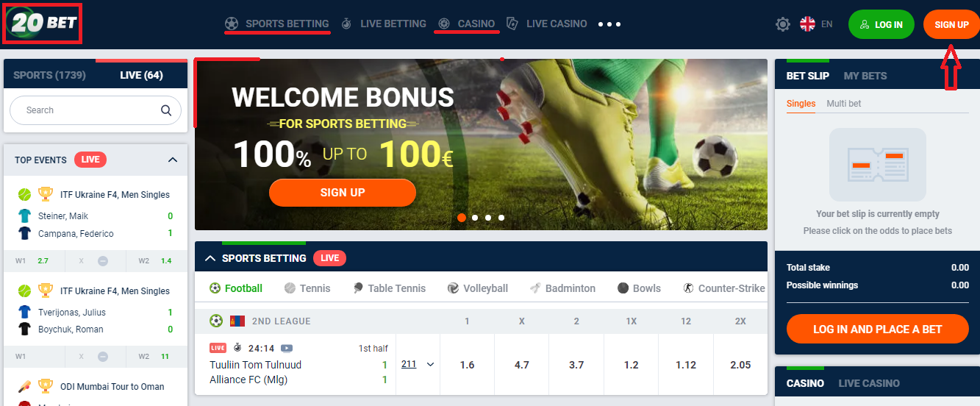Click the 20BET logo
Image resolution: width=980 pixels, height=406 pixels.
tap(43, 23)
